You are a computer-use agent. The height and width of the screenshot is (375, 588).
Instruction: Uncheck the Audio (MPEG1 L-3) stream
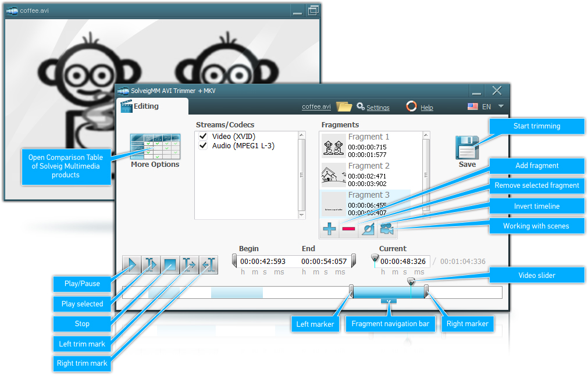(x=203, y=145)
